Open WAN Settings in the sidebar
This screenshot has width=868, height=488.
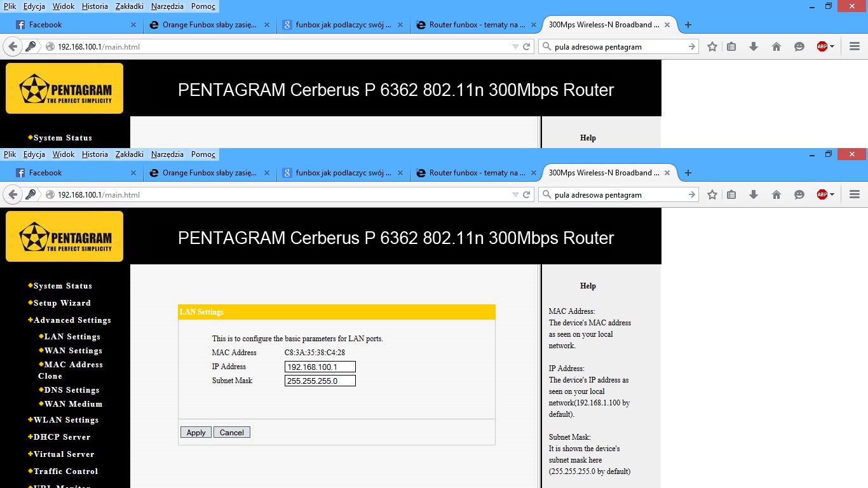(x=70, y=351)
